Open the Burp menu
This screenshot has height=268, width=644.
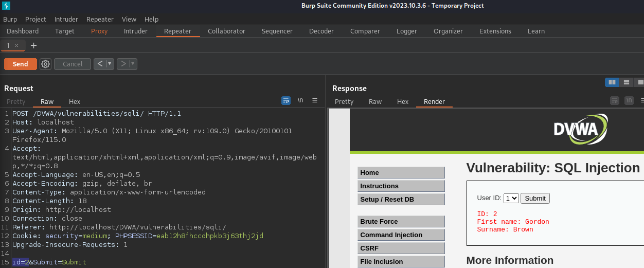point(10,19)
